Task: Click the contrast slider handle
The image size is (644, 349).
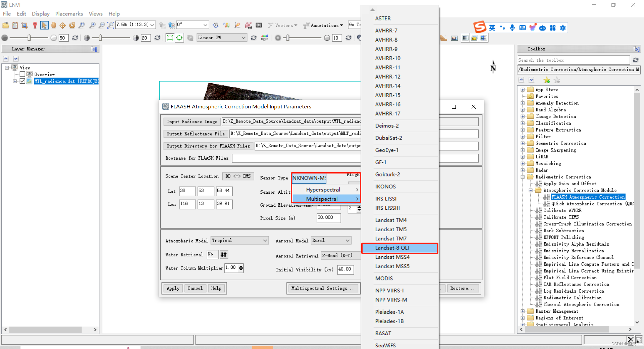Action: [100, 38]
